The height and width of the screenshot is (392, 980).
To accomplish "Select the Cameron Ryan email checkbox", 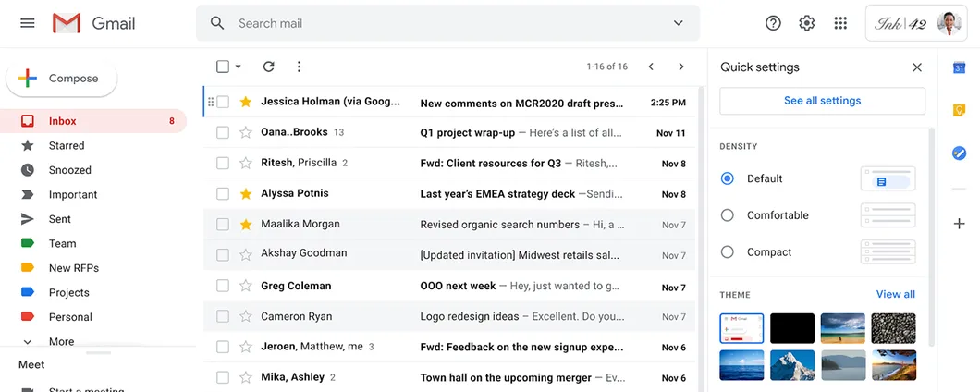I will pos(223,316).
